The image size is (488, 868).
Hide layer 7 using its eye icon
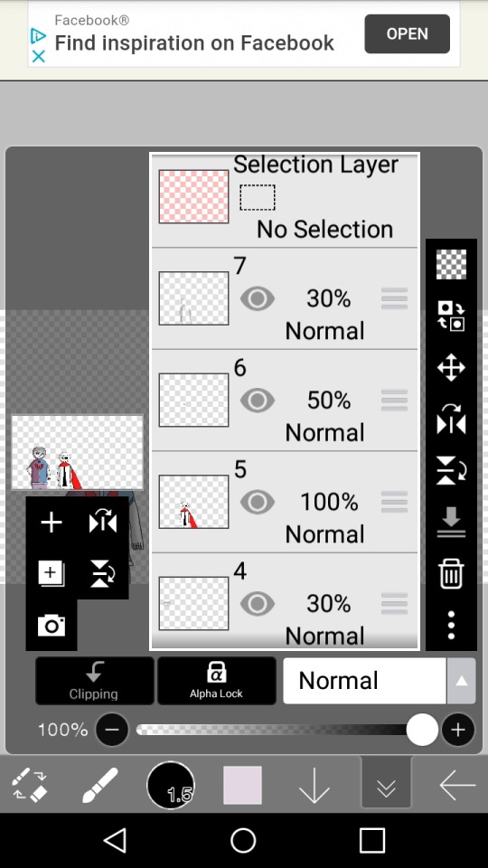(258, 299)
